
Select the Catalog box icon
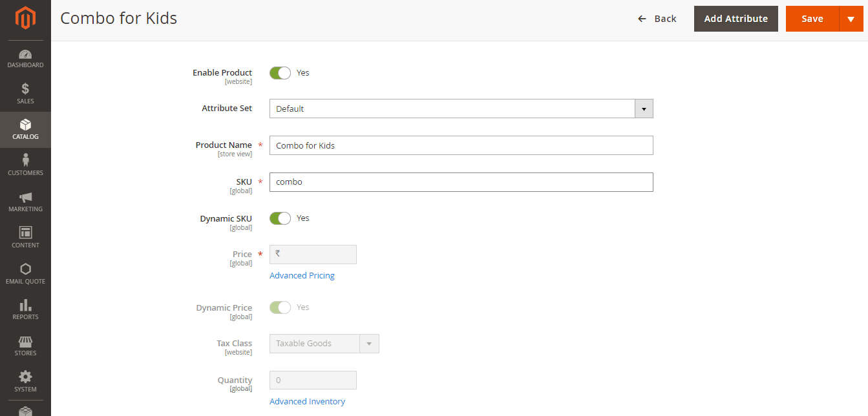pos(25,124)
